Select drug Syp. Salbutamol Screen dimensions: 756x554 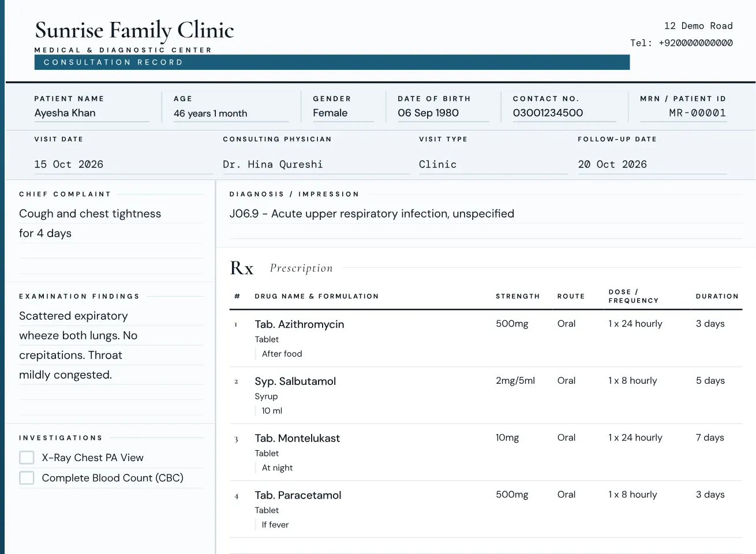pyautogui.click(x=295, y=381)
